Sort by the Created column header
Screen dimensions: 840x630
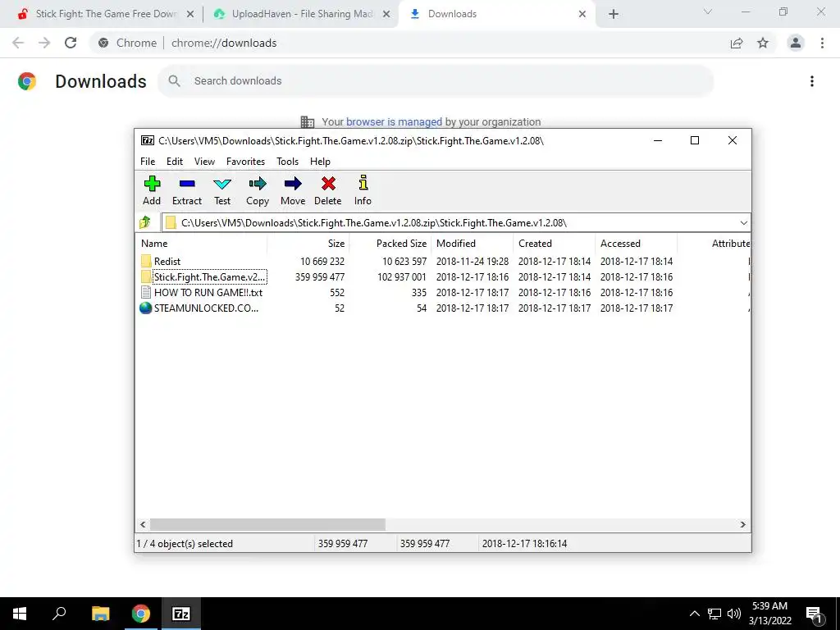point(554,243)
